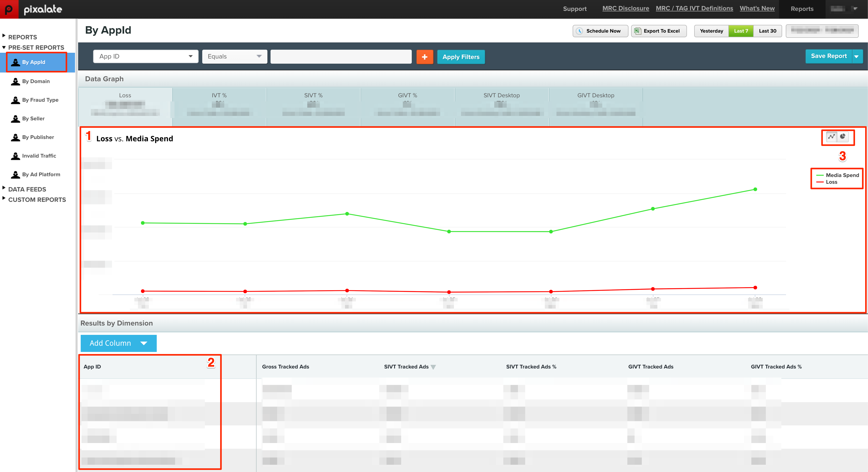Image resolution: width=868 pixels, height=472 pixels.
Task: Open the Save Report dropdown arrow
Action: click(857, 56)
